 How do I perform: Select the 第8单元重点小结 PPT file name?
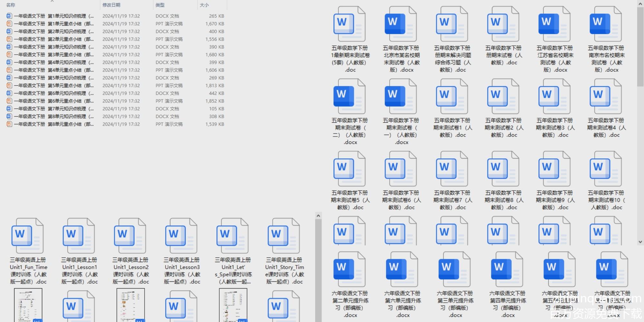point(54,124)
